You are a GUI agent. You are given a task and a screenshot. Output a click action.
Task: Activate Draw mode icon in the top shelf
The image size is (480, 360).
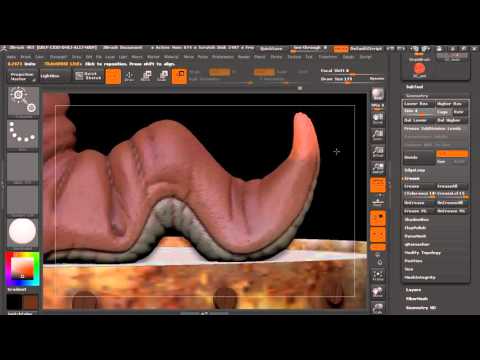click(130, 76)
